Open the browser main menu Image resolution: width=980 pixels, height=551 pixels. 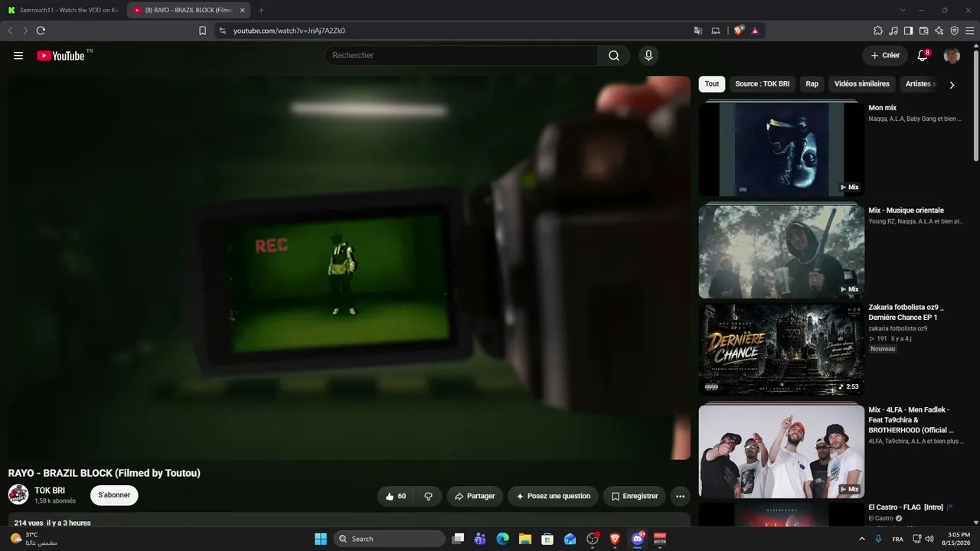970,31
